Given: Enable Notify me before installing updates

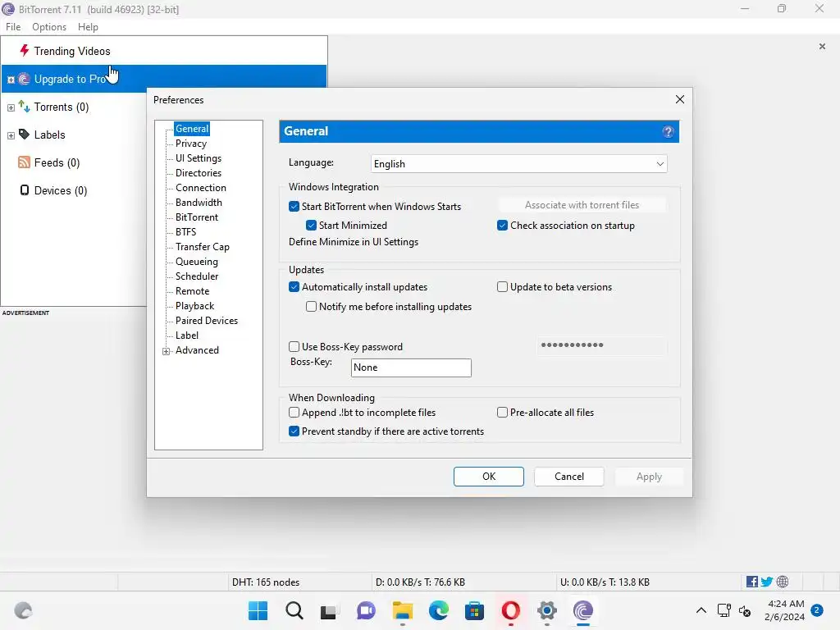Looking at the screenshot, I should (x=311, y=307).
